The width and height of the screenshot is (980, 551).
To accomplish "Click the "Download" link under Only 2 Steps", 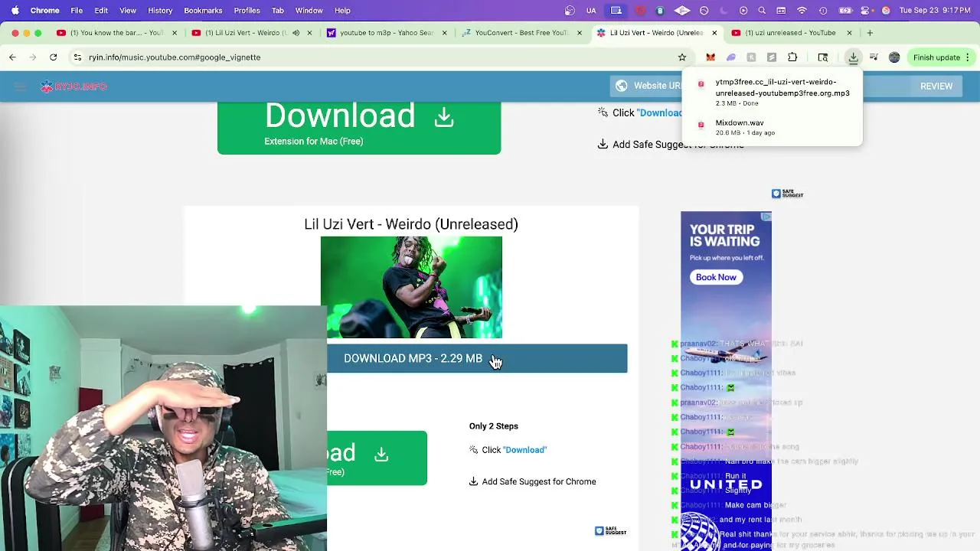I will pos(524,450).
